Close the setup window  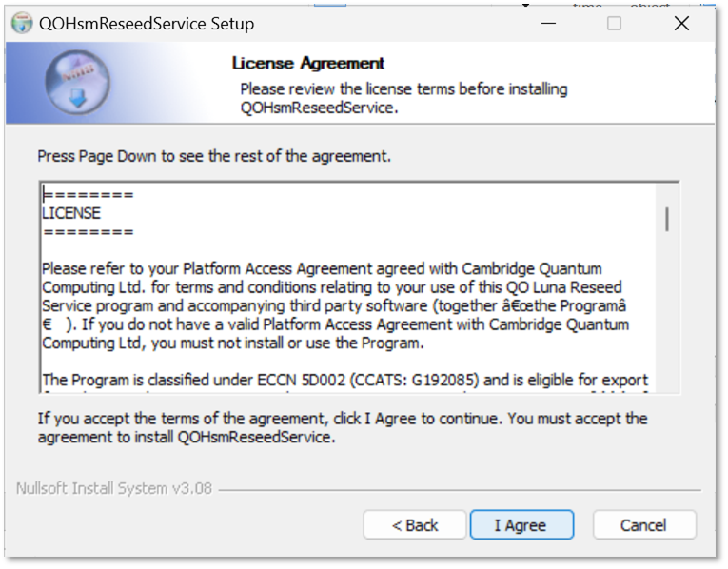click(681, 24)
